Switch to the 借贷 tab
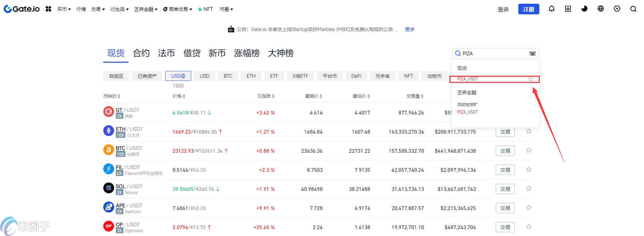Screen dimensions: 644x236 tap(192, 53)
